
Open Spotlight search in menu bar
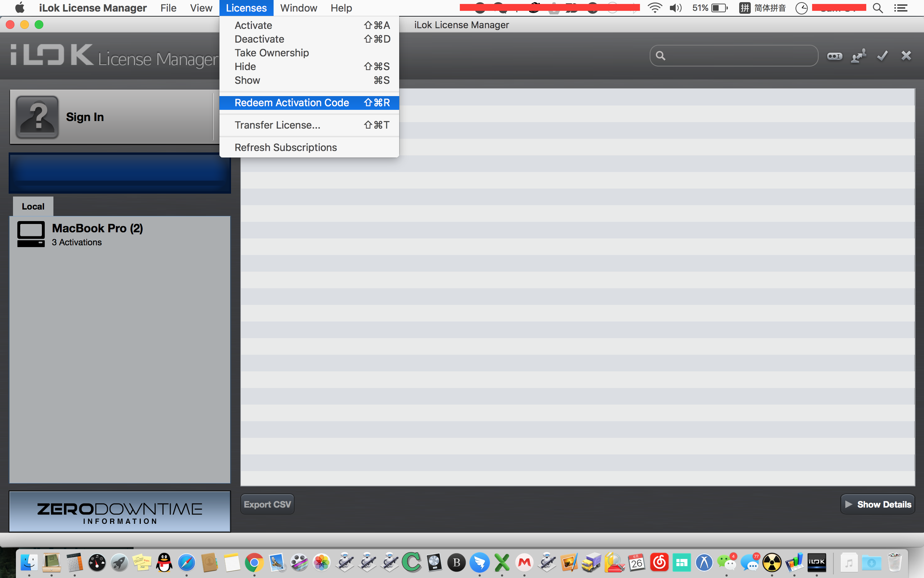pyautogui.click(x=878, y=8)
